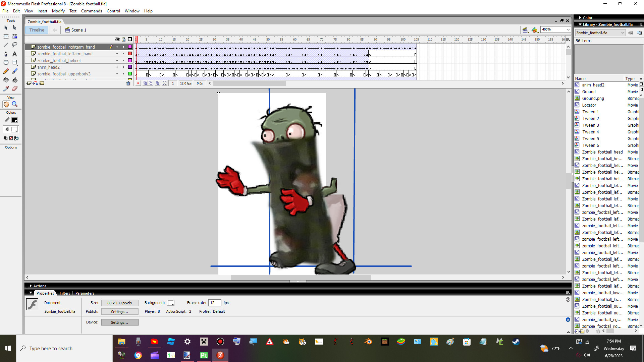Open the Edit Symbols dropdown
Screen dimensions: 644x362
click(x=535, y=30)
